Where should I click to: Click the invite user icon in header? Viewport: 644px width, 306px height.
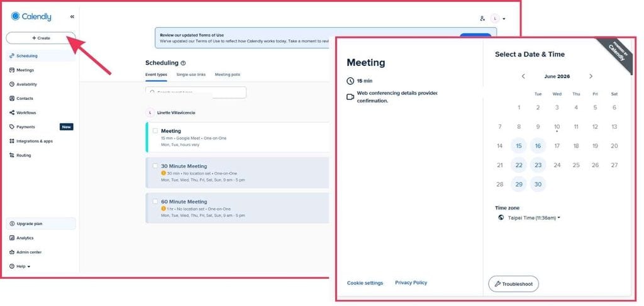tap(482, 18)
